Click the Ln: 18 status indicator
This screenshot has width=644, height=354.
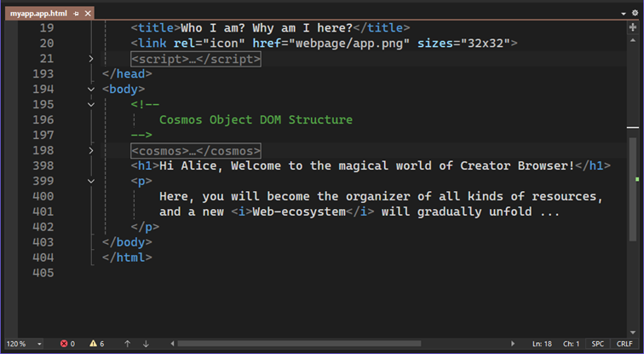coord(542,344)
